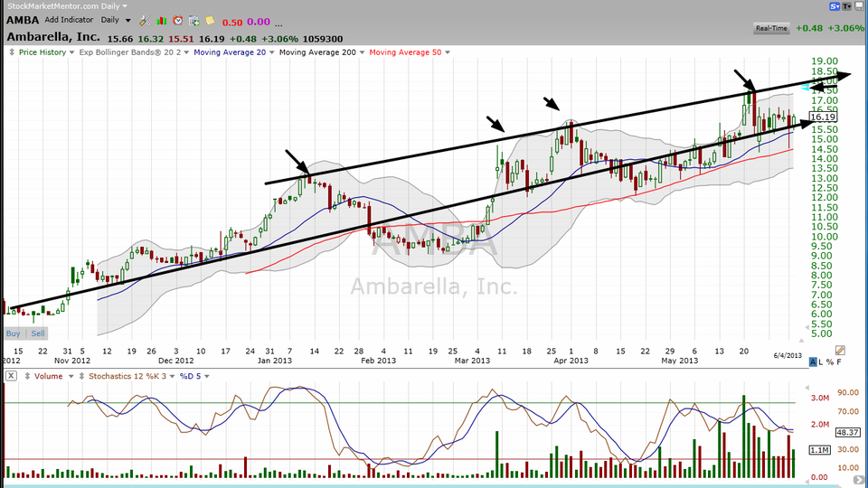The width and height of the screenshot is (868, 488).
Task: Click the Buy button
Action: pyautogui.click(x=14, y=333)
